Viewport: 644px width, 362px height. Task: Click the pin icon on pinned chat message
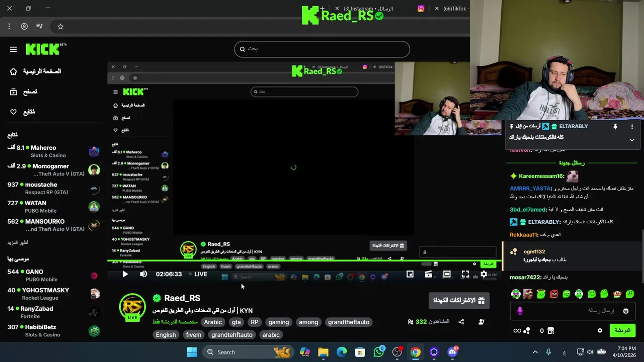pyautogui.click(x=615, y=127)
